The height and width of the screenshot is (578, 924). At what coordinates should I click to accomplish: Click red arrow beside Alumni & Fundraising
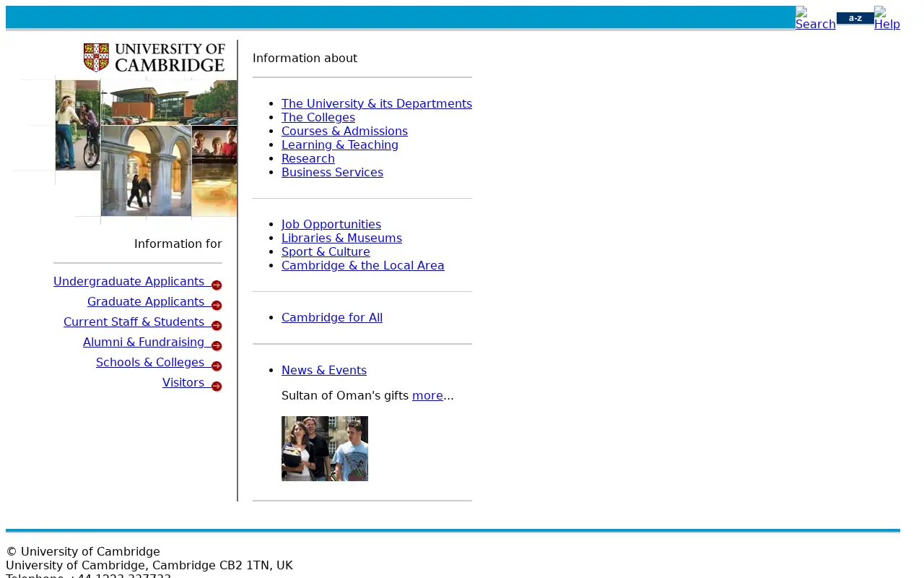(217, 345)
